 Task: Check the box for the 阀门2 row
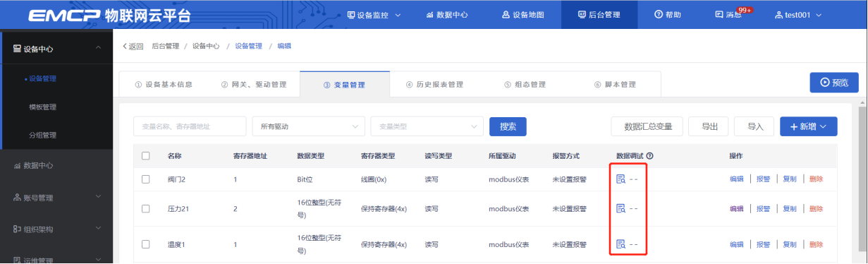(x=146, y=179)
